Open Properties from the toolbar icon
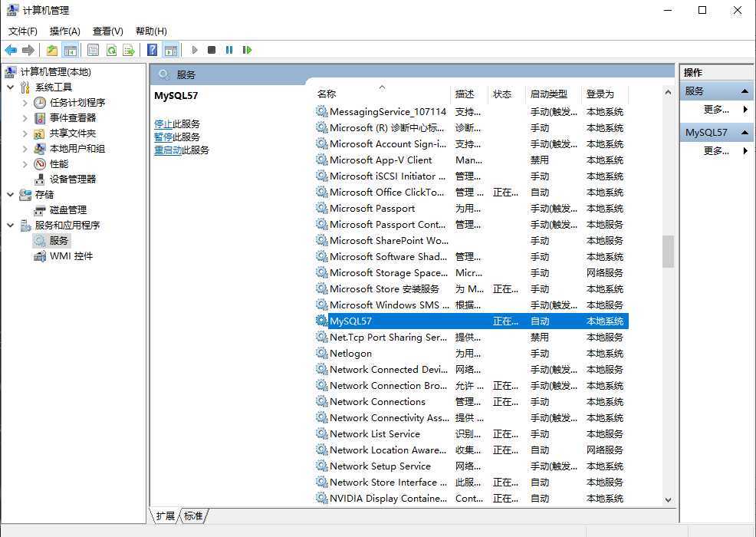This screenshot has height=537, width=756. [x=93, y=50]
